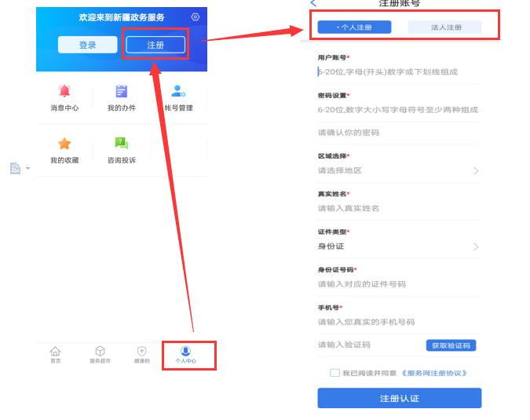The height and width of the screenshot is (420, 530).
Task: Click the document icon at left edge
Action: point(15,168)
